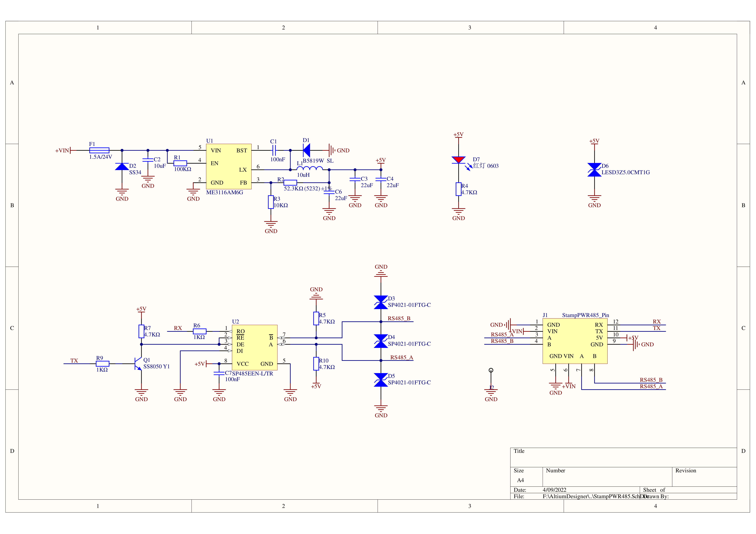The height and width of the screenshot is (534, 756).
Task: Click the SP485EEN-L/TR part name text
Action: [x=253, y=374]
